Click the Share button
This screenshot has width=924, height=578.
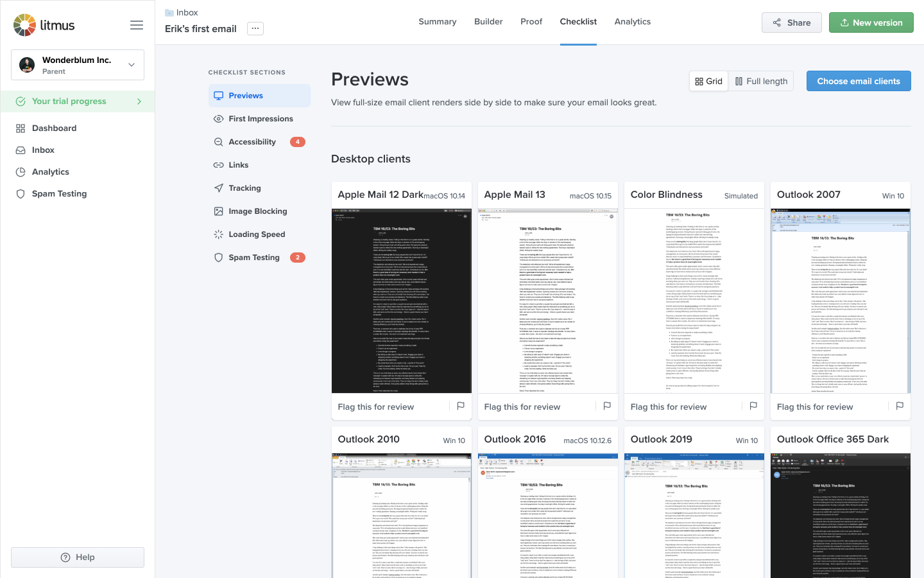point(792,22)
